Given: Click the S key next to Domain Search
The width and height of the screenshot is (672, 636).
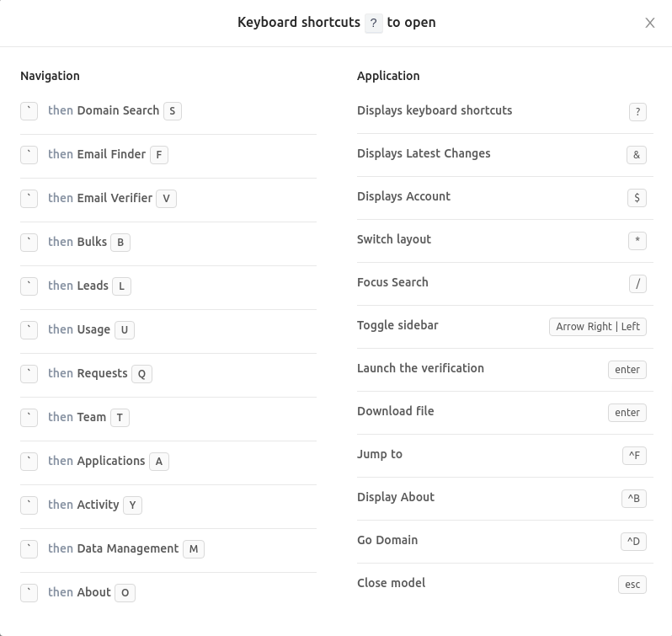Looking at the screenshot, I should (x=173, y=111).
